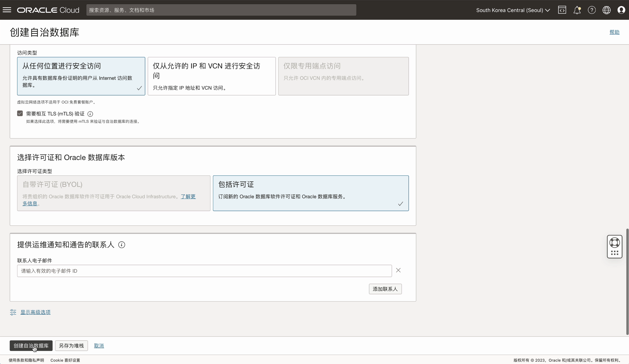Screen dimensions: 629x364
Task: Click the 创建自治数据库 page title
Action: pyautogui.click(x=45, y=32)
